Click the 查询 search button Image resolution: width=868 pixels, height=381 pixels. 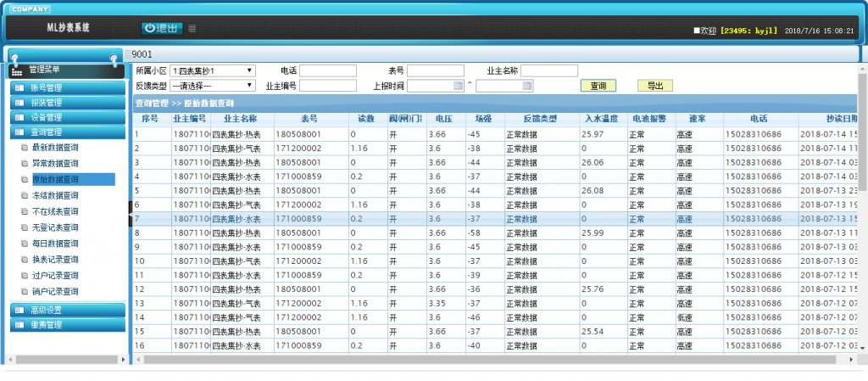point(598,86)
